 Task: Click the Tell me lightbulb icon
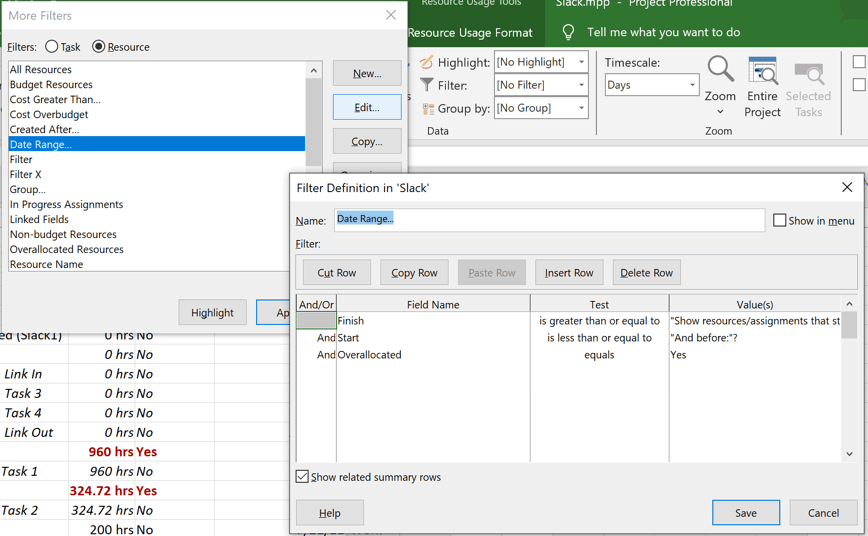pos(568,32)
